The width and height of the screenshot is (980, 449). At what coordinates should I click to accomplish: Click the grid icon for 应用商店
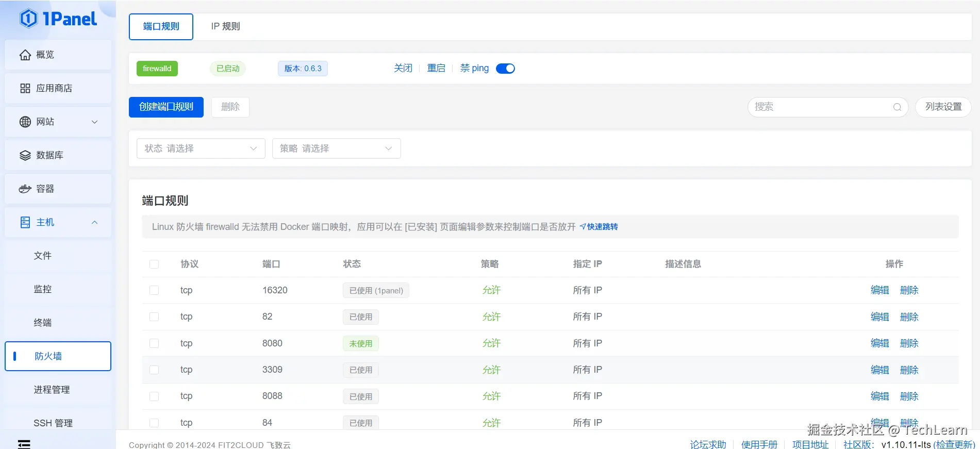pyautogui.click(x=25, y=88)
